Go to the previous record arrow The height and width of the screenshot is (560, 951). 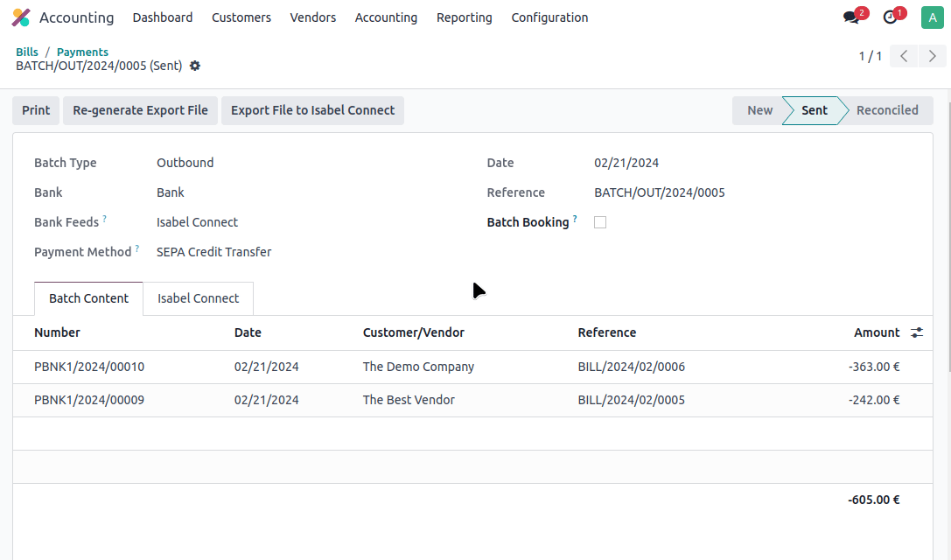click(904, 56)
